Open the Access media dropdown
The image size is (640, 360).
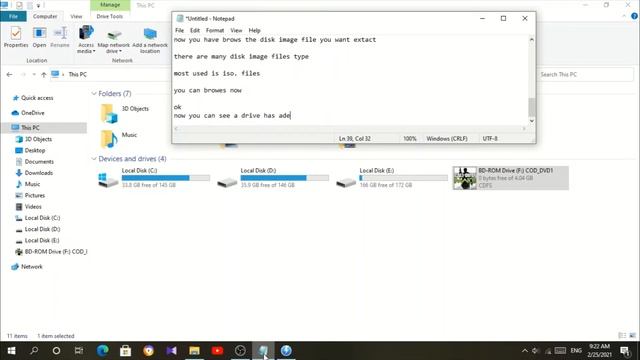[x=86, y=40]
